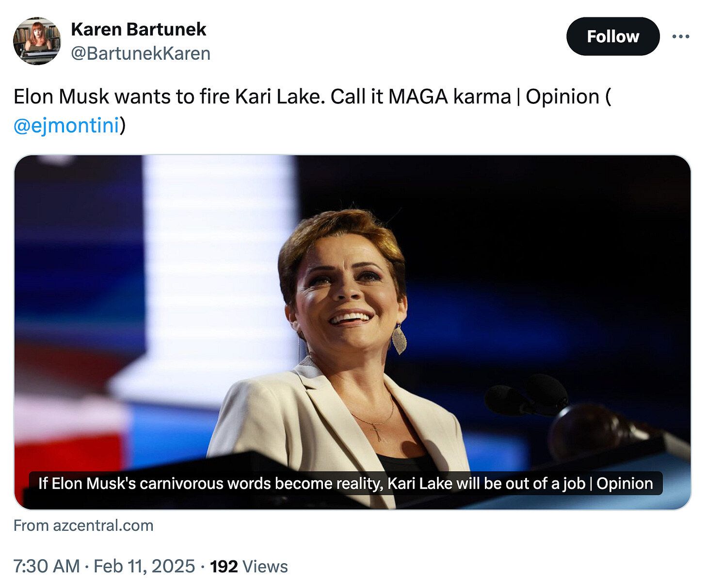Screen dimensions: 706x588
Task: Click Karen Bartunek's profile avatar
Action: tap(37, 41)
